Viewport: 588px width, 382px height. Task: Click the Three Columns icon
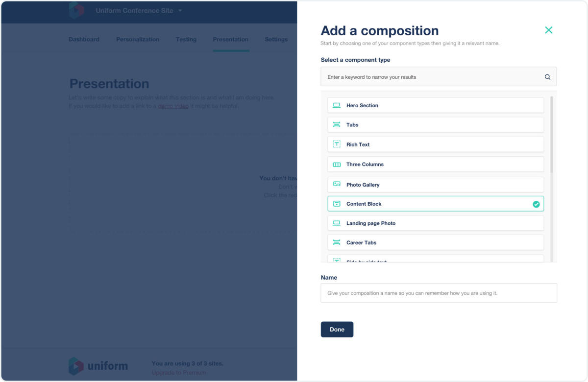pyautogui.click(x=337, y=165)
